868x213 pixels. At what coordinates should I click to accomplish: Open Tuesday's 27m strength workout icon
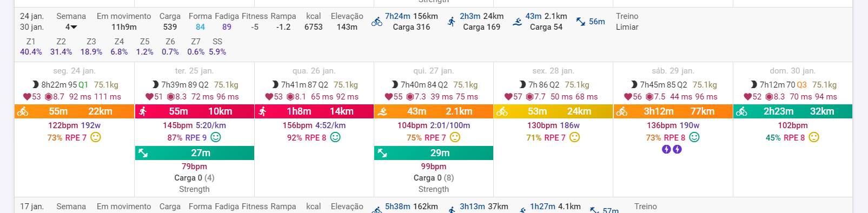pyautogui.click(x=143, y=153)
